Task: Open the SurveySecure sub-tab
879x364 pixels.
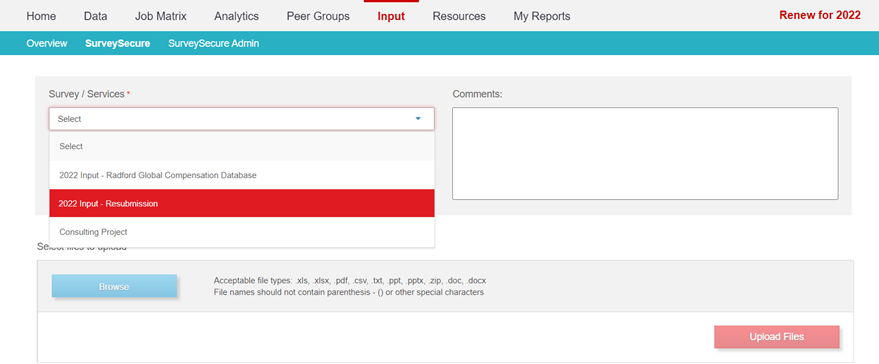Action: click(118, 43)
